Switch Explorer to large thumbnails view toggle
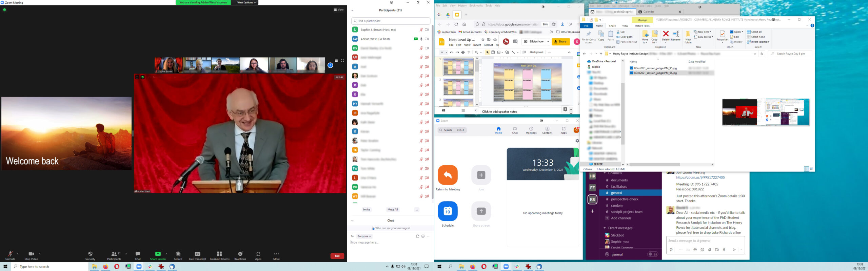 [x=811, y=169]
